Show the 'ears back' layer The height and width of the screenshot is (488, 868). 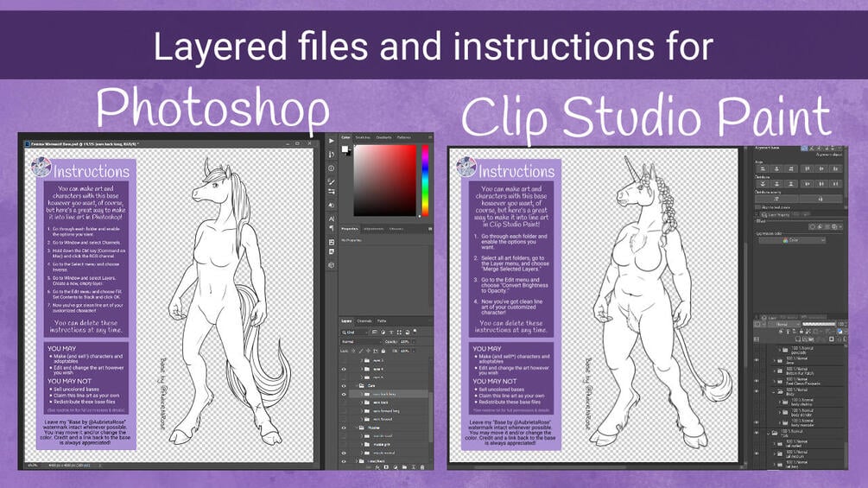pyautogui.click(x=344, y=402)
